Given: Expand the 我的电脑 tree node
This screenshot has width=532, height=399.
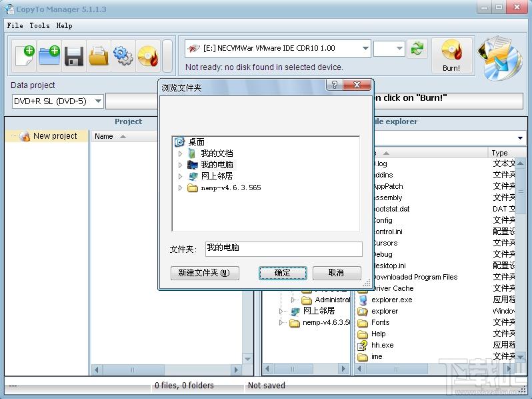Looking at the screenshot, I should coord(180,165).
